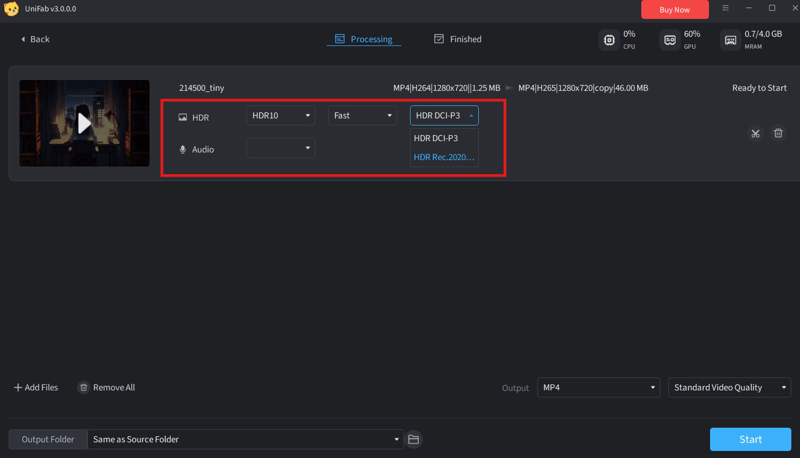This screenshot has height=458, width=800.
Task: Click the CPU usage chip icon
Action: pyautogui.click(x=609, y=40)
